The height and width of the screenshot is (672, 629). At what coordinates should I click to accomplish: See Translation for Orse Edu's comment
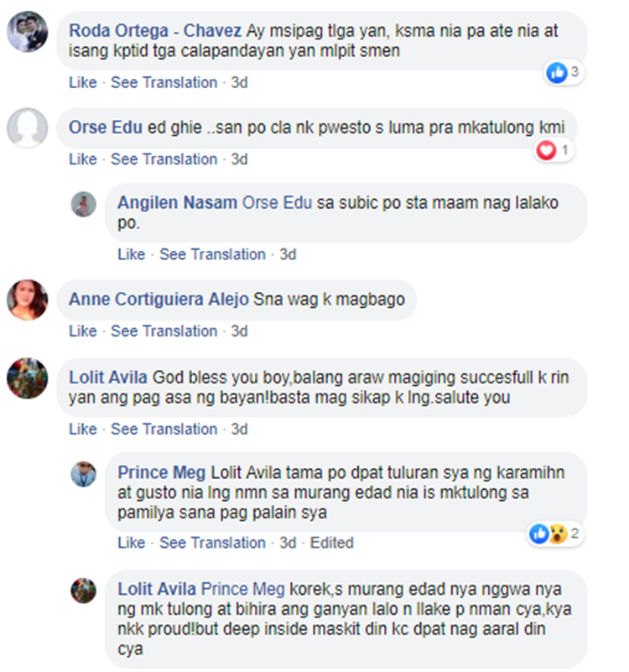(x=164, y=159)
